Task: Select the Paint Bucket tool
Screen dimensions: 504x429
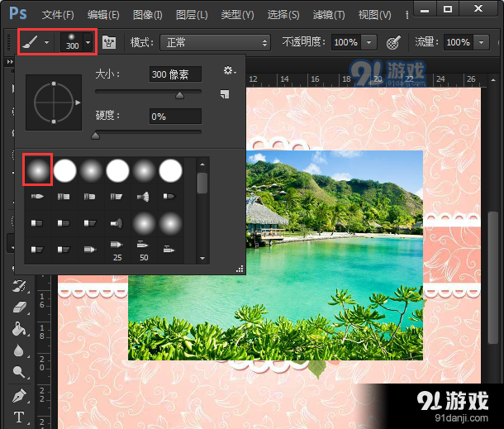Action: (x=19, y=329)
